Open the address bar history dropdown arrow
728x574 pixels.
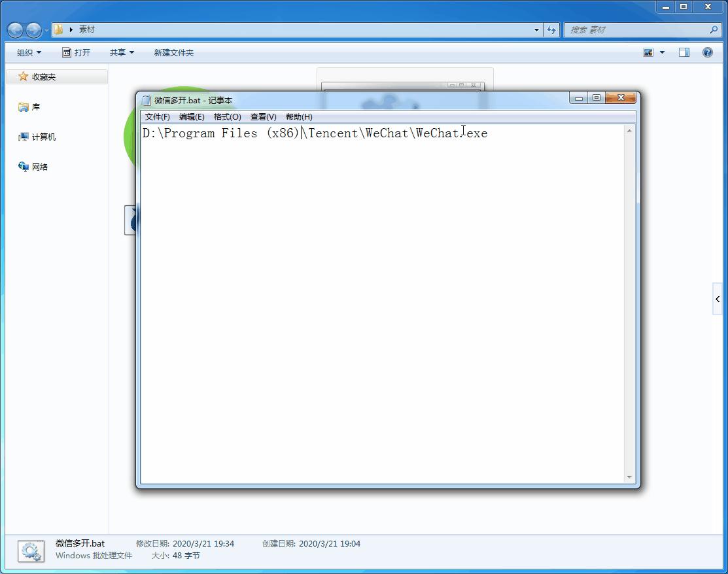(x=536, y=29)
